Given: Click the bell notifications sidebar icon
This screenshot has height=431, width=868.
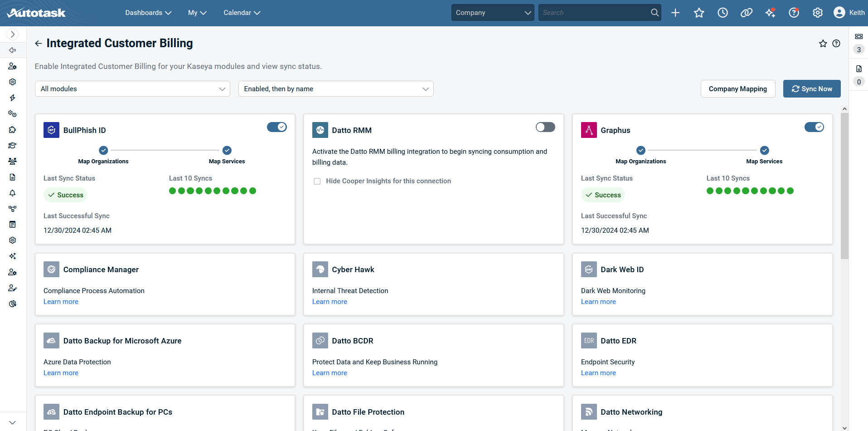Looking at the screenshot, I should click(x=13, y=193).
